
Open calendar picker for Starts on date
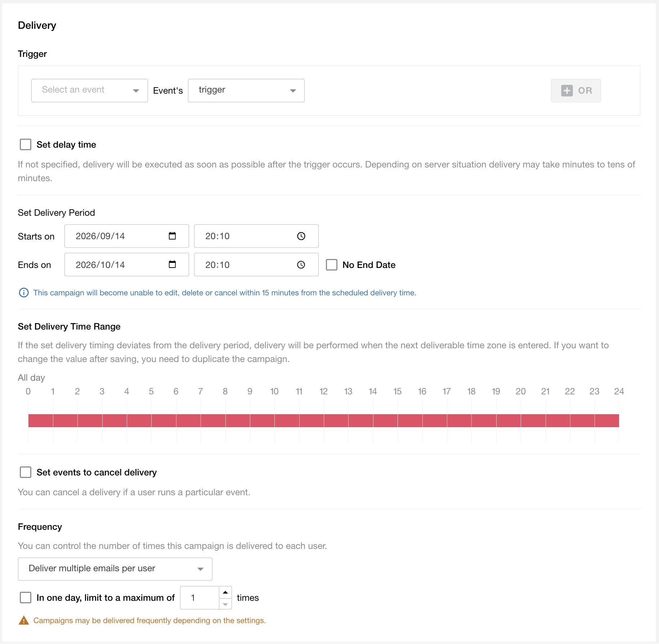click(172, 236)
